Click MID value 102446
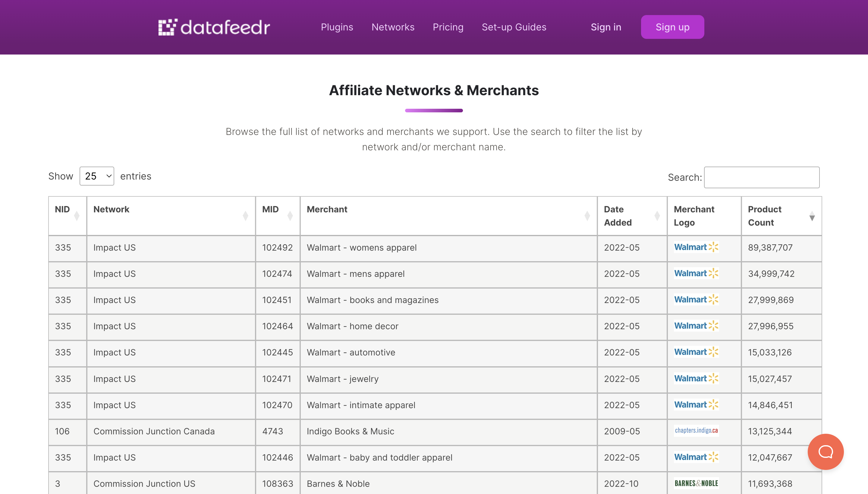This screenshot has height=494, width=868. [277, 457]
